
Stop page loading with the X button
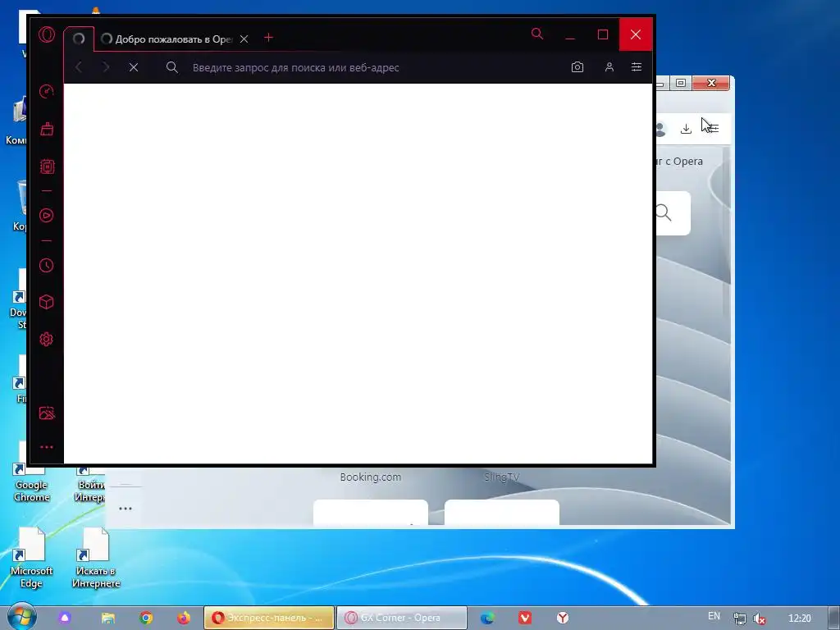coord(134,67)
